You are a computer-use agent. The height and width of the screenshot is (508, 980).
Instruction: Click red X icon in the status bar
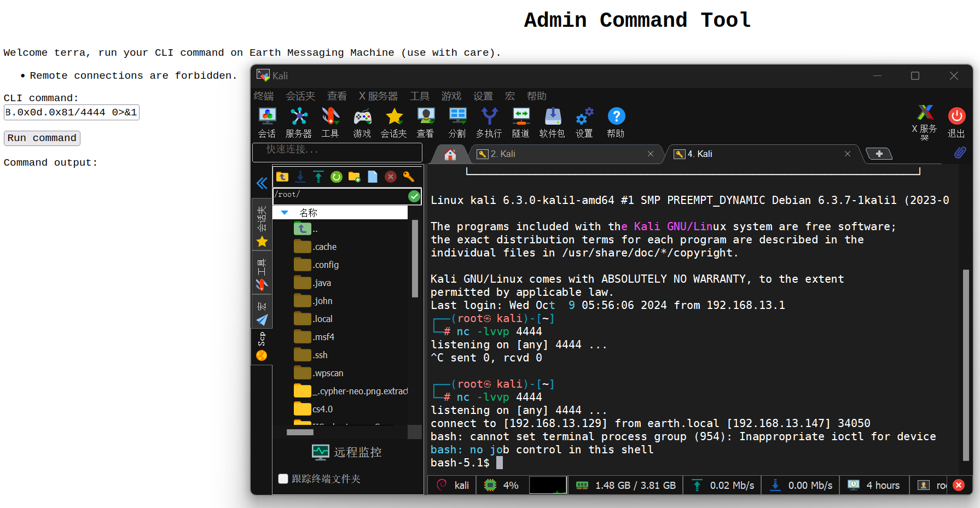coord(959,485)
